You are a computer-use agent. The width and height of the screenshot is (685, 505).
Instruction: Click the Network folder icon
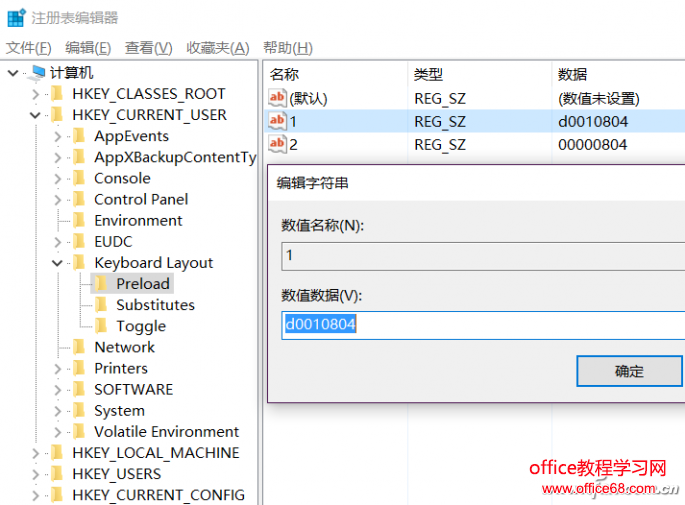pyautogui.click(x=79, y=347)
